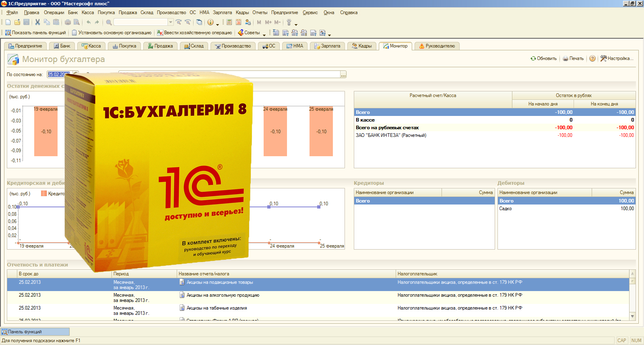Click the Redo arrow icon
This screenshot has width=644, height=345.
pyautogui.click(x=97, y=22)
